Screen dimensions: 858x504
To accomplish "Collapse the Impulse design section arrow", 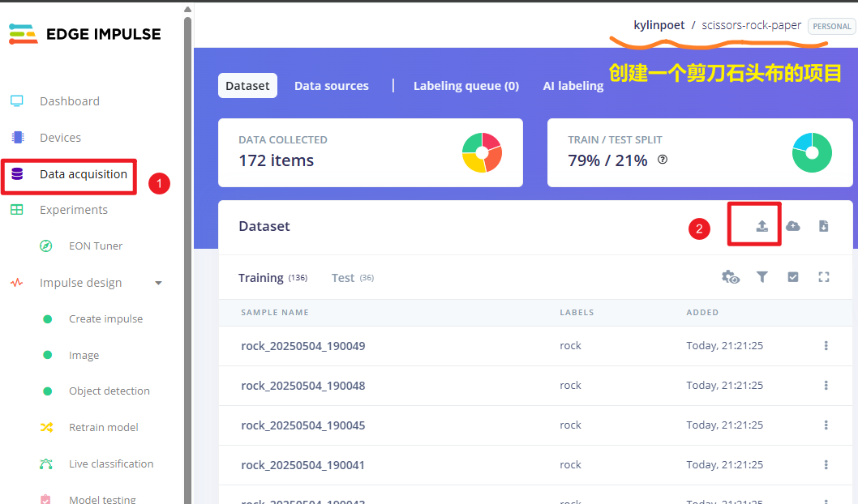I will pyautogui.click(x=158, y=283).
